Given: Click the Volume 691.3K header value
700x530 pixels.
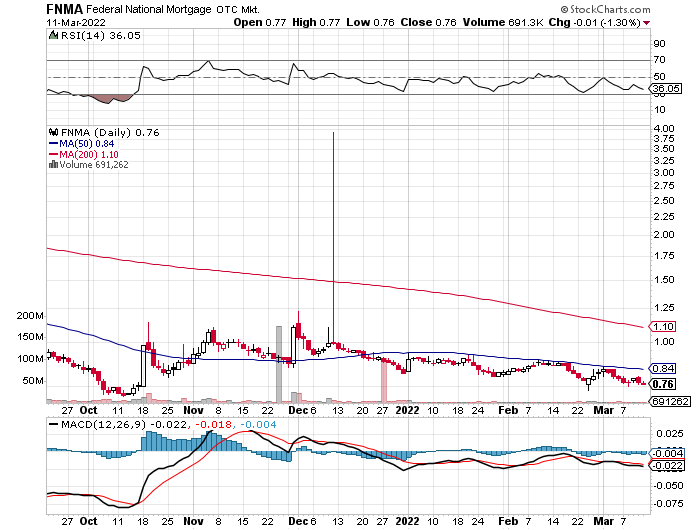Looking at the screenshot, I should pos(503,22).
